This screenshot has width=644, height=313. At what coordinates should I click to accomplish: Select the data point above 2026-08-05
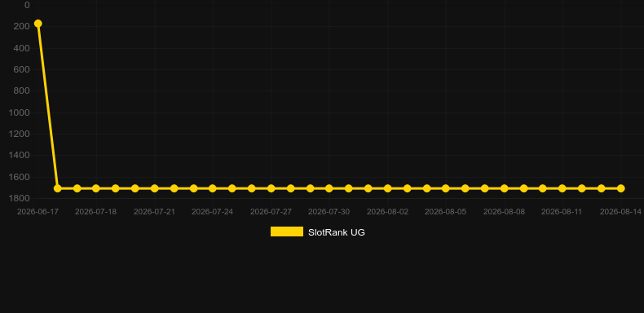446,188
